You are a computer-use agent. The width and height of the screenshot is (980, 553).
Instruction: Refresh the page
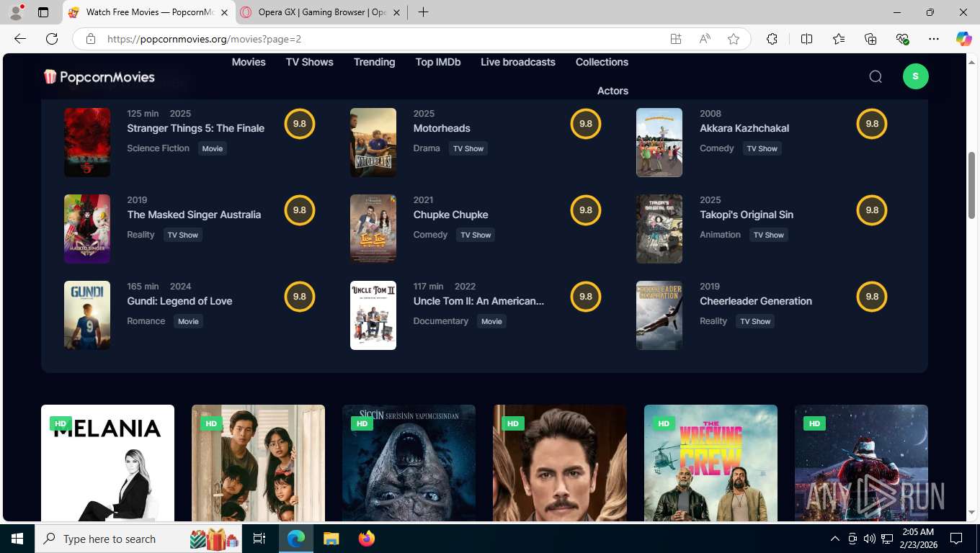tap(52, 39)
